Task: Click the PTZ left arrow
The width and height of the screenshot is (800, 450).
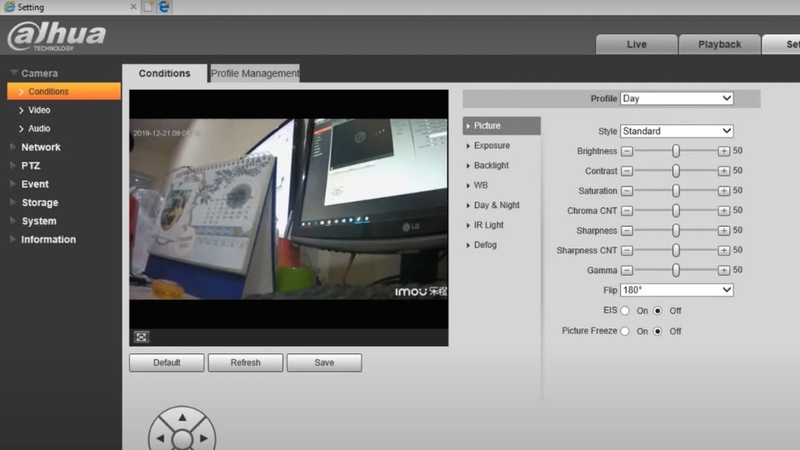Action: click(161, 438)
